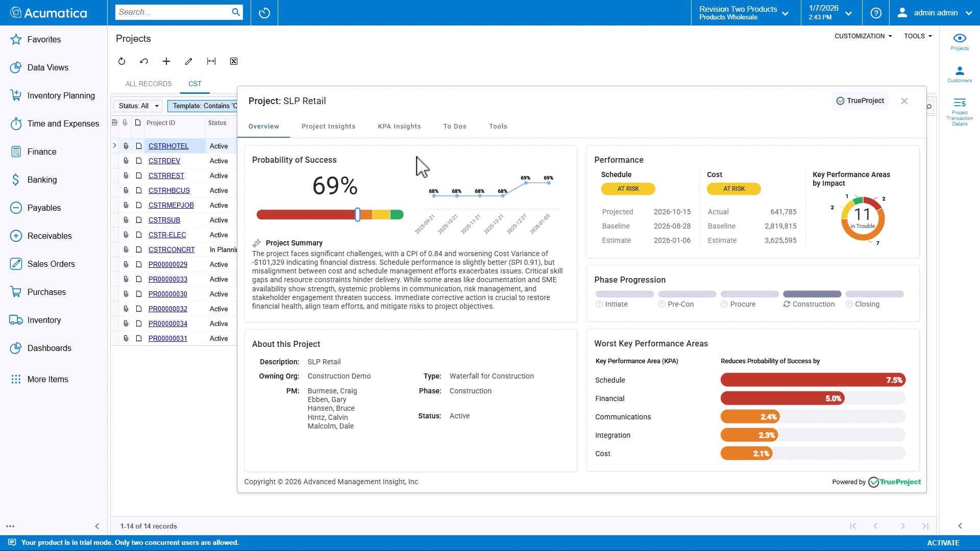This screenshot has width=980, height=551.
Task: Open the Sales Orders workspace icon
Action: 16,264
